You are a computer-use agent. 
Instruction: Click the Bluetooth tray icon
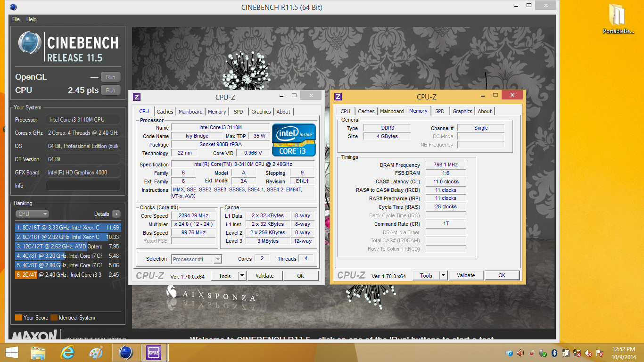[x=554, y=353]
